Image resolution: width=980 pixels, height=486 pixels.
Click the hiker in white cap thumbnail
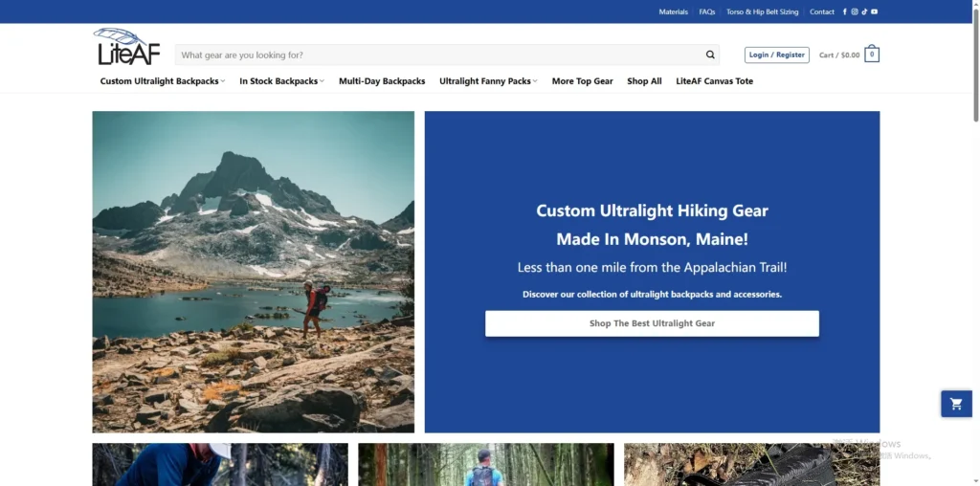click(220, 465)
